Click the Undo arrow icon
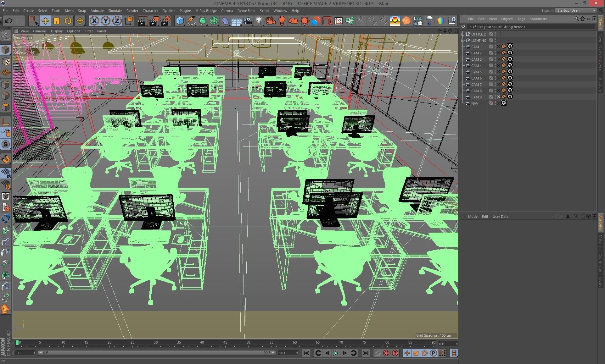 (x=8, y=21)
